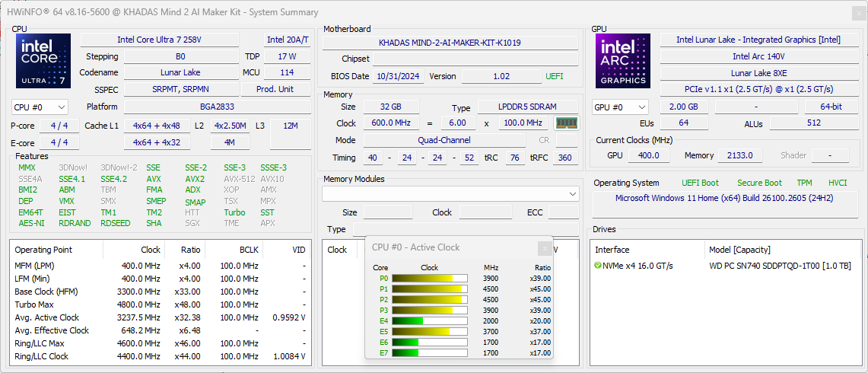The image size is (868, 373).
Task: Click the Intel Core Ultra 7 logo
Action: [x=43, y=60]
